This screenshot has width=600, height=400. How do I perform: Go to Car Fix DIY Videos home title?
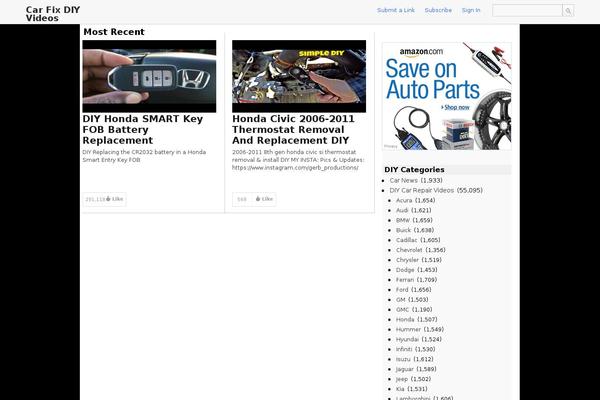tap(53, 14)
